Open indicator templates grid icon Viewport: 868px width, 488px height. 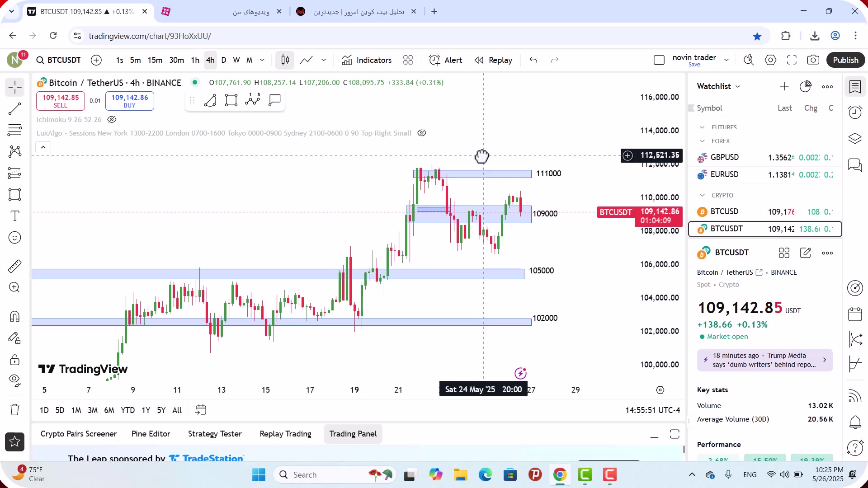(x=408, y=60)
